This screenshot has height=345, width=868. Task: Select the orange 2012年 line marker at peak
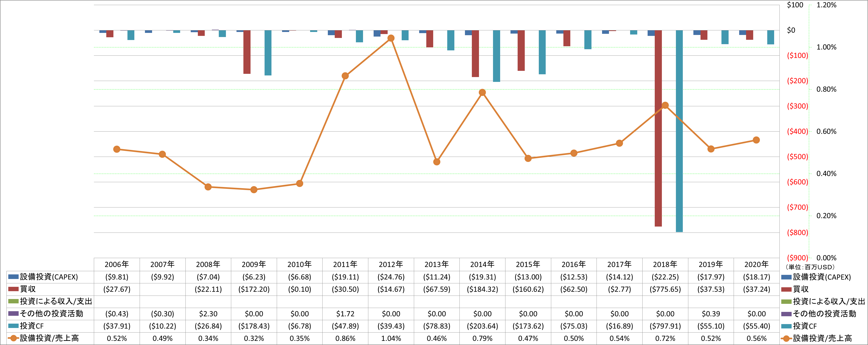click(391, 38)
